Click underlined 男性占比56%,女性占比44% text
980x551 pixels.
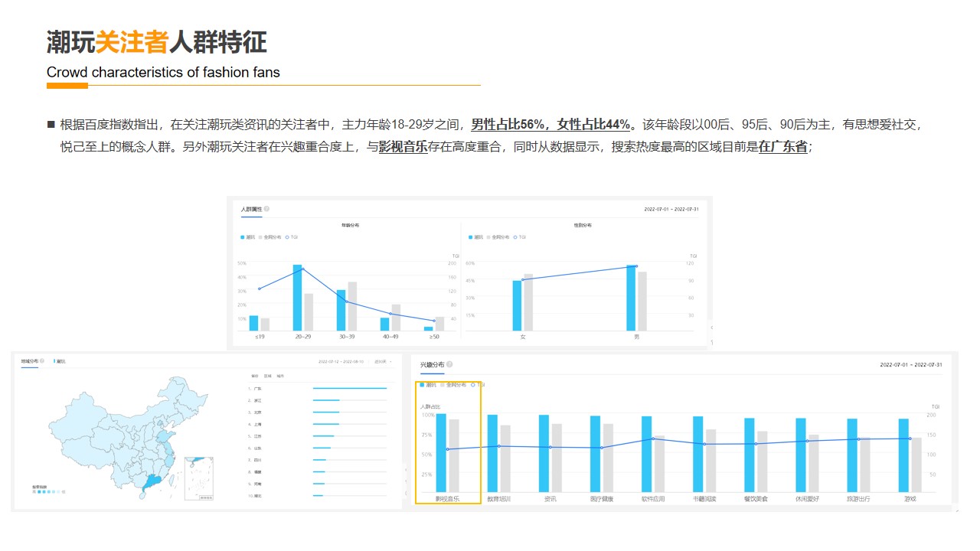pyautogui.click(x=550, y=125)
